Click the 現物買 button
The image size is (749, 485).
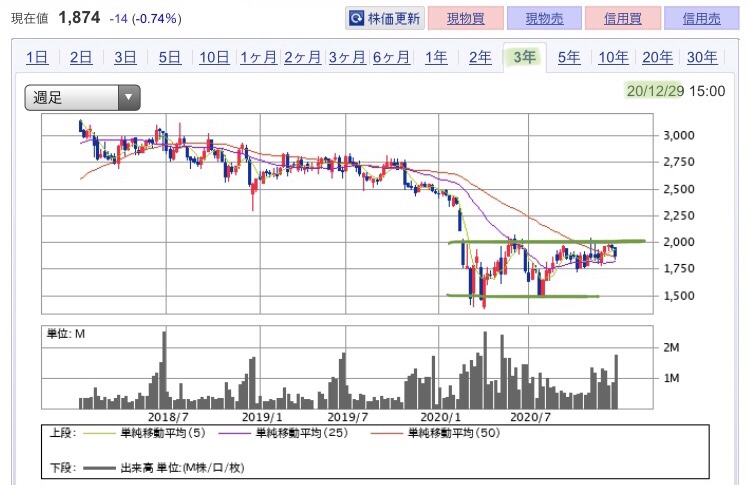[x=466, y=19]
